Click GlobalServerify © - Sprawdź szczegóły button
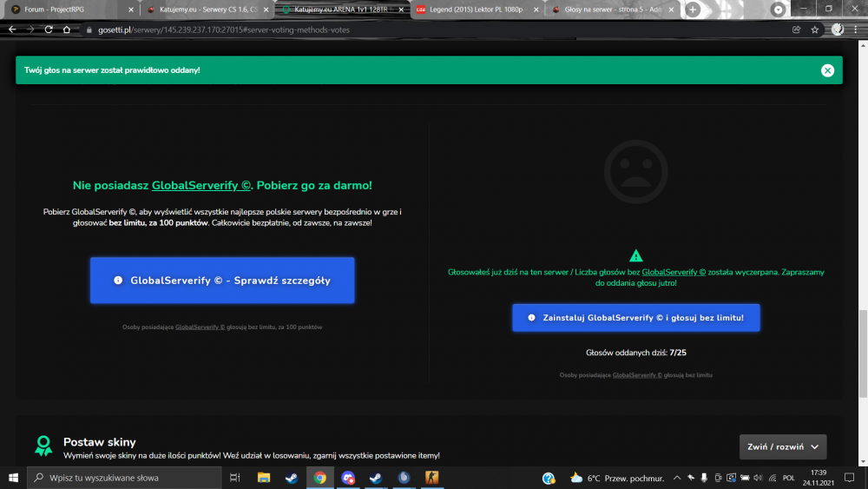 (x=222, y=281)
